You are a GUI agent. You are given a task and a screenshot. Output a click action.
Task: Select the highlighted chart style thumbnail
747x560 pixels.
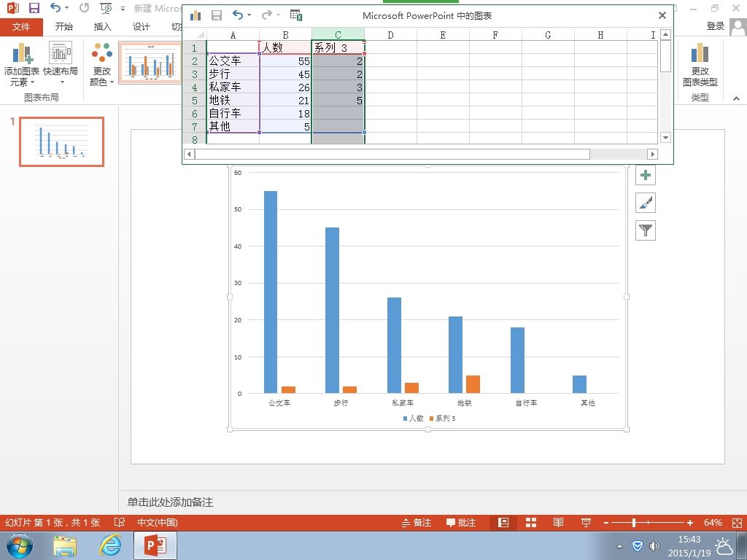point(150,63)
